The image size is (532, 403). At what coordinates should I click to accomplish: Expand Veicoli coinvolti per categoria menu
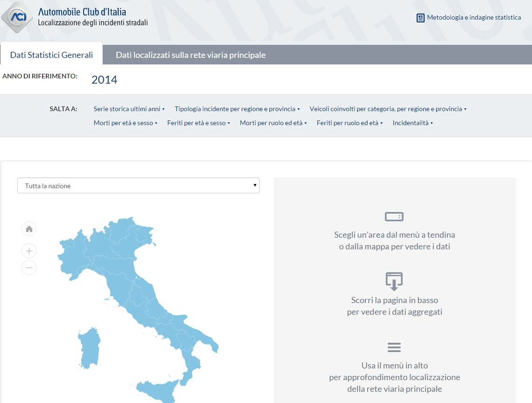coord(388,109)
